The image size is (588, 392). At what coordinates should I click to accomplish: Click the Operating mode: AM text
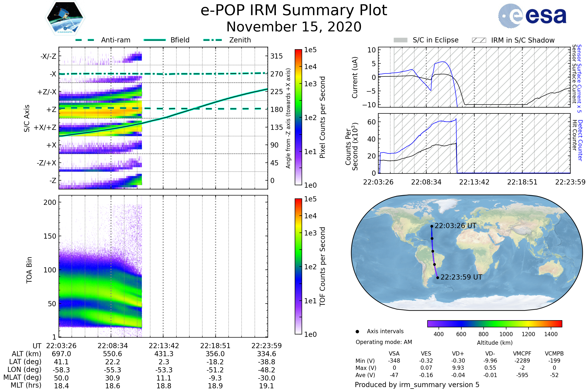pyautogui.click(x=384, y=342)
